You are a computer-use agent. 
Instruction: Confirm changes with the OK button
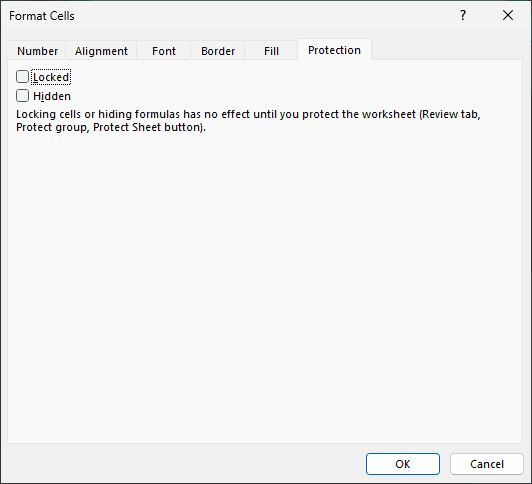coord(403,464)
